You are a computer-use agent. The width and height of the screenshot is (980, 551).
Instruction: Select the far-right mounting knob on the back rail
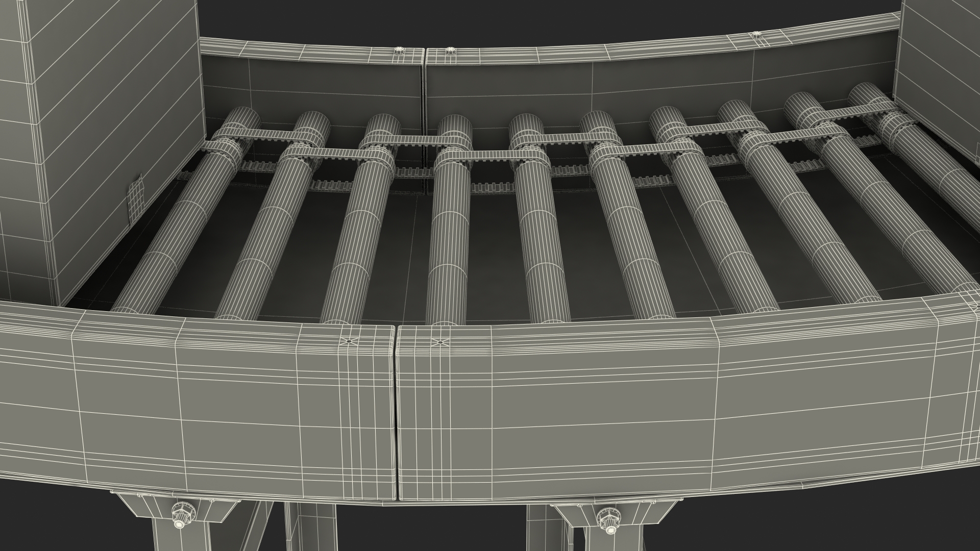point(755,36)
